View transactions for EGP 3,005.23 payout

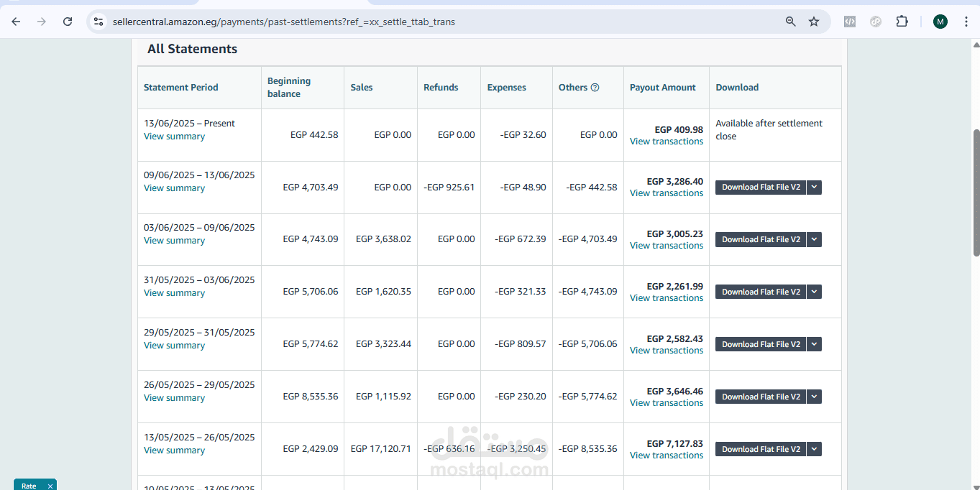667,246
